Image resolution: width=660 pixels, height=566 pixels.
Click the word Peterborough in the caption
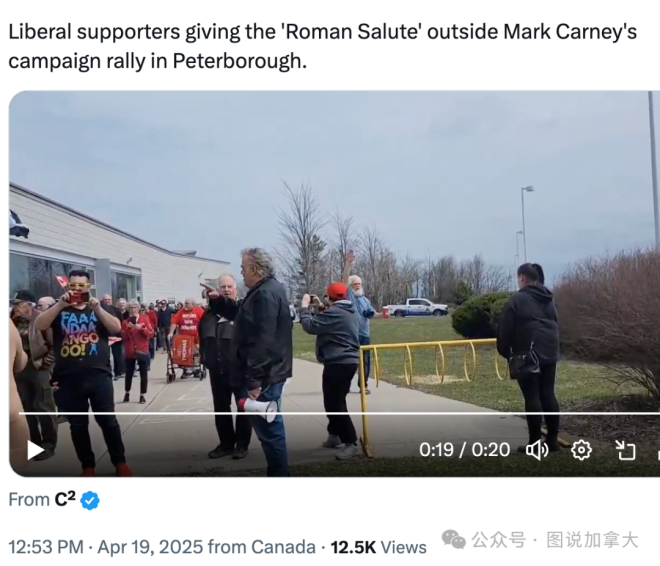point(240,61)
